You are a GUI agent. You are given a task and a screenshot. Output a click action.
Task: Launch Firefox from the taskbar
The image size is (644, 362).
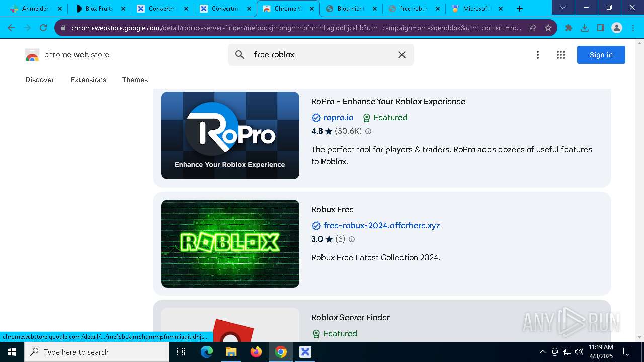coord(256,352)
